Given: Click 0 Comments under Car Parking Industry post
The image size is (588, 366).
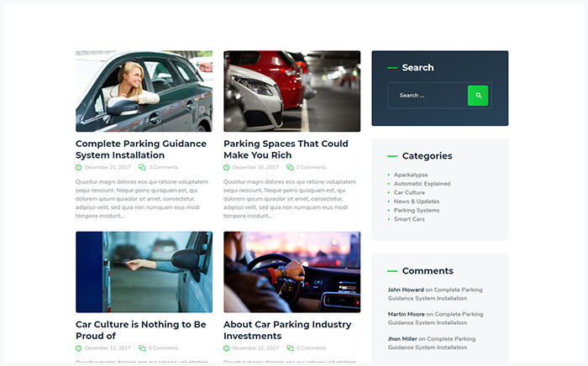Looking at the screenshot, I should tap(312, 348).
